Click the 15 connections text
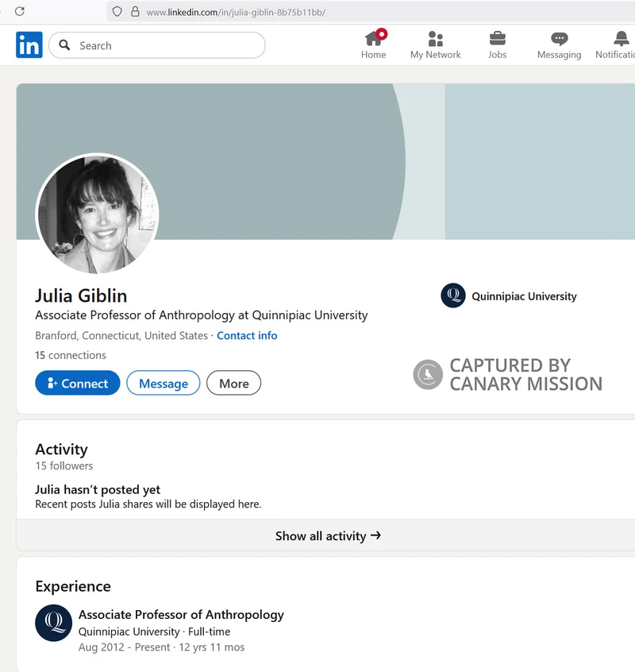This screenshot has width=635, height=672. click(x=71, y=355)
